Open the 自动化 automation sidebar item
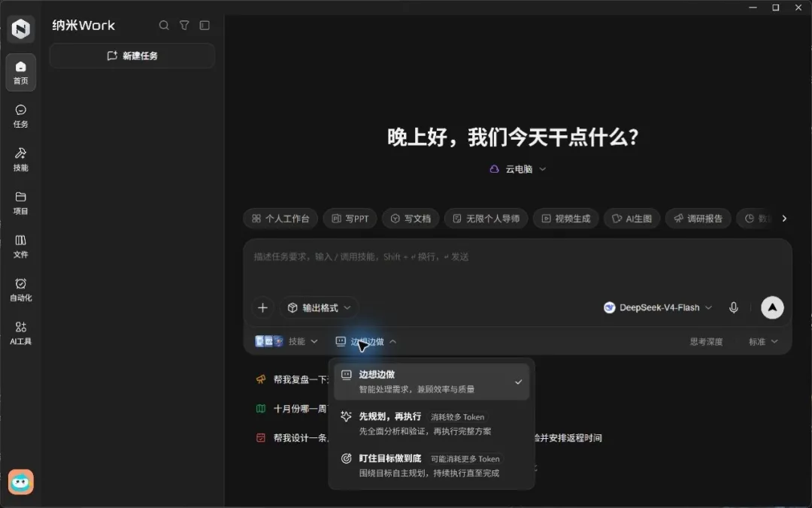This screenshot has width=812, height=508. (x=21, y=290)
